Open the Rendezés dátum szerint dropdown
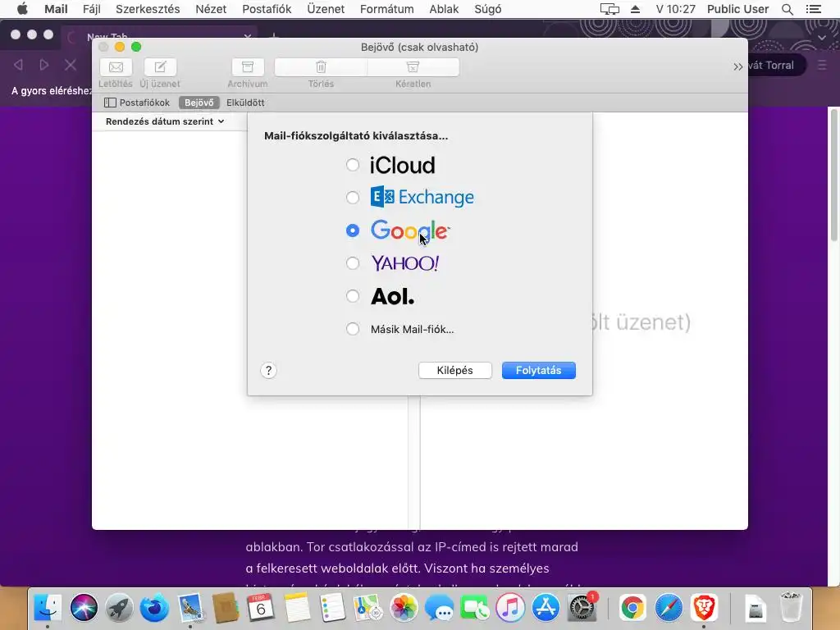Viewport: 840px width, 630px height. click(164, 121)
